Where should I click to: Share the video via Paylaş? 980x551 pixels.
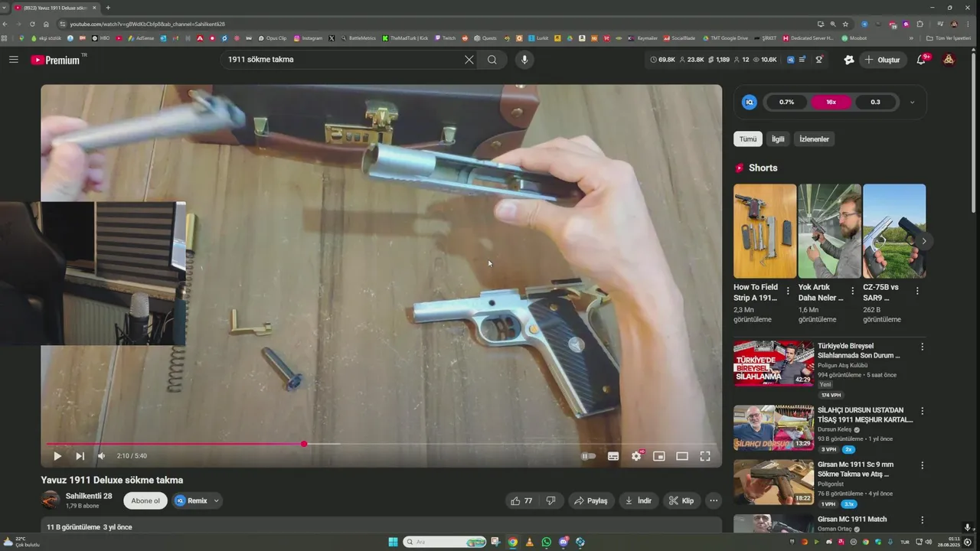click(x=591, y=500)
